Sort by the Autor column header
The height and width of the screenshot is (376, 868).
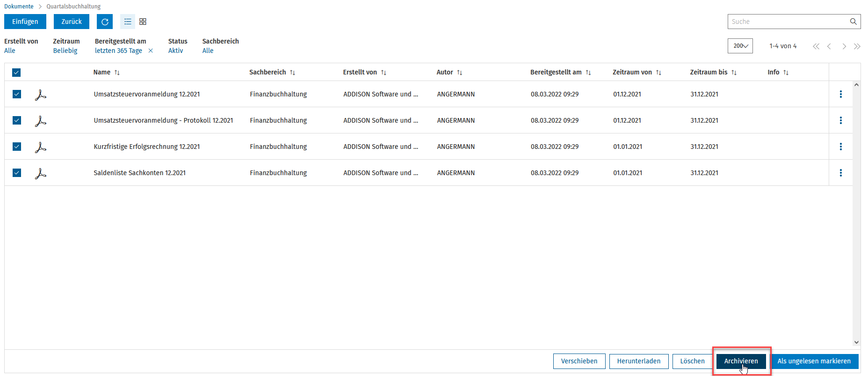click(x=449, y=72)
